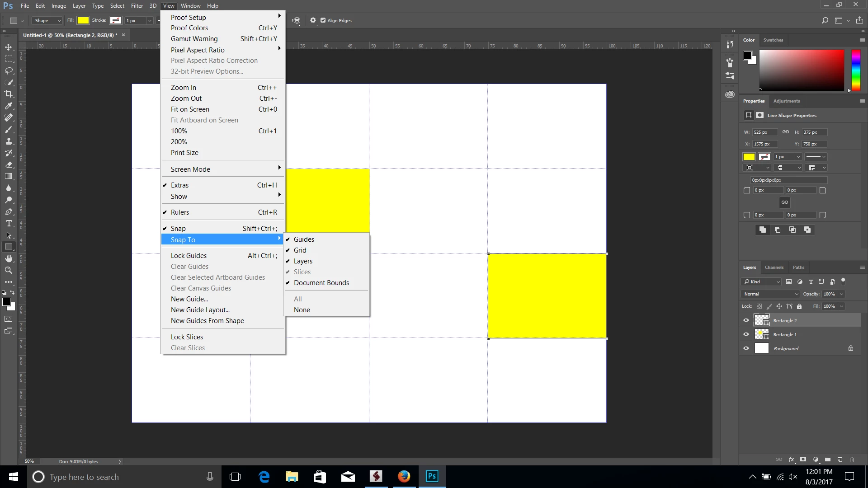The height and width of the screenshot is (488, 868).
Task: Hide the Rectangle 1 layer
Action: point(746,334)
